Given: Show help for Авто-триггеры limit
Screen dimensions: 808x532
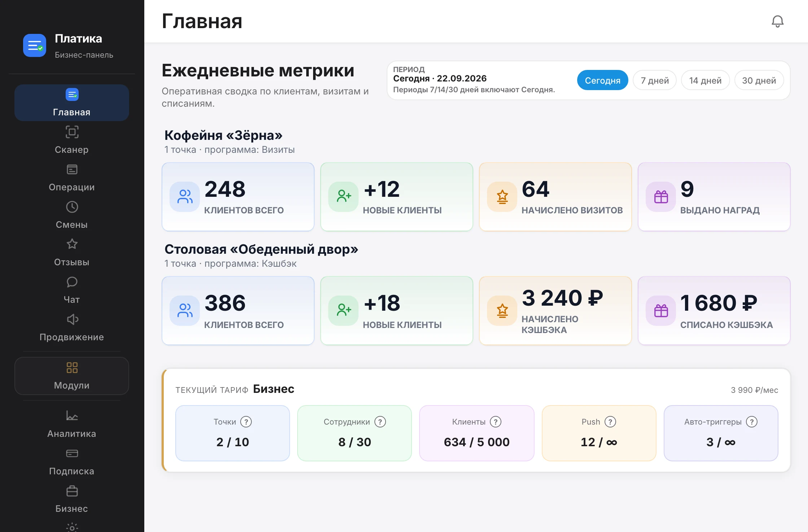Looking at the screenshot, I should tap(752, 422).
